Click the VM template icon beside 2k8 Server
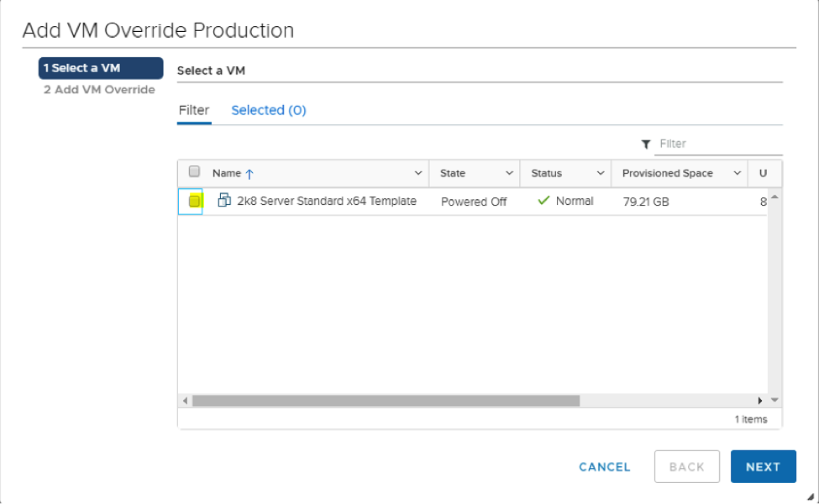Image resolution: width=819 pixels, height=504 pixels. (x=224, y=201)
